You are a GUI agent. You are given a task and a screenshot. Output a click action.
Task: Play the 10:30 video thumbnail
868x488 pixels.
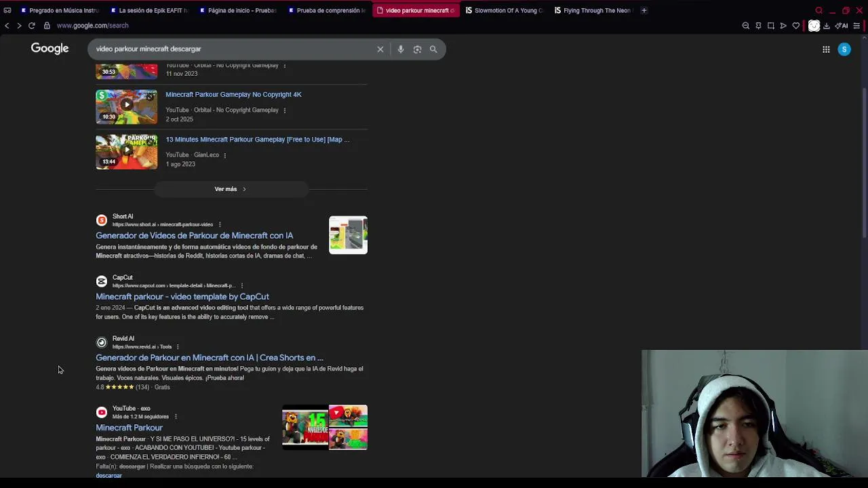[x=126, y=106]
